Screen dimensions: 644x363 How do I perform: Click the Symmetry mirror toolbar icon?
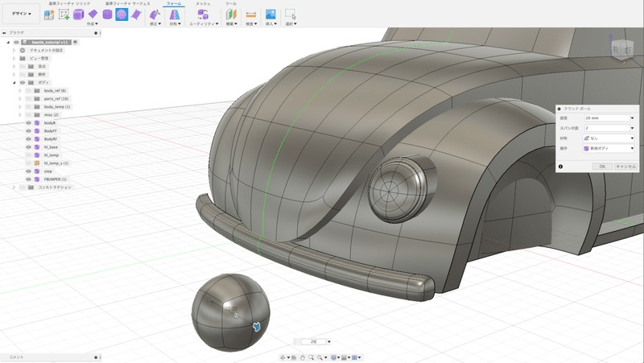[173, 14]
